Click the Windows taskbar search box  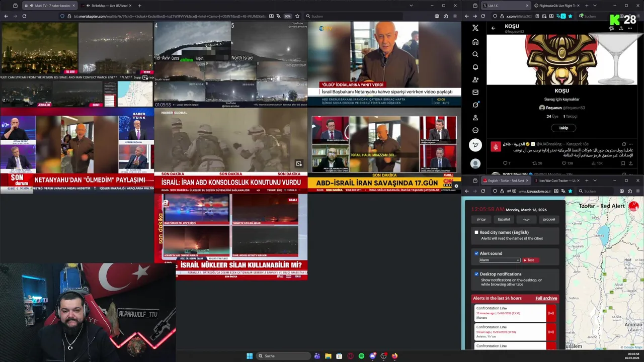(x=284, y=356)
